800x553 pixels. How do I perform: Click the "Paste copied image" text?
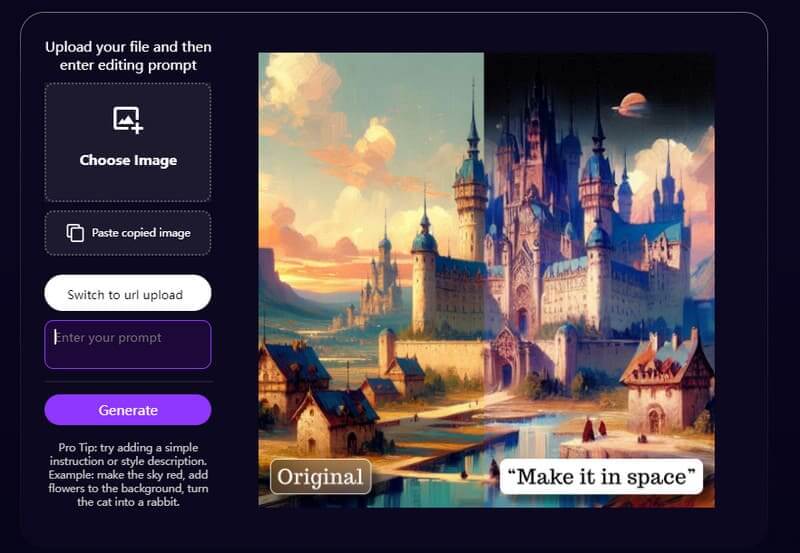pos(141,233)
